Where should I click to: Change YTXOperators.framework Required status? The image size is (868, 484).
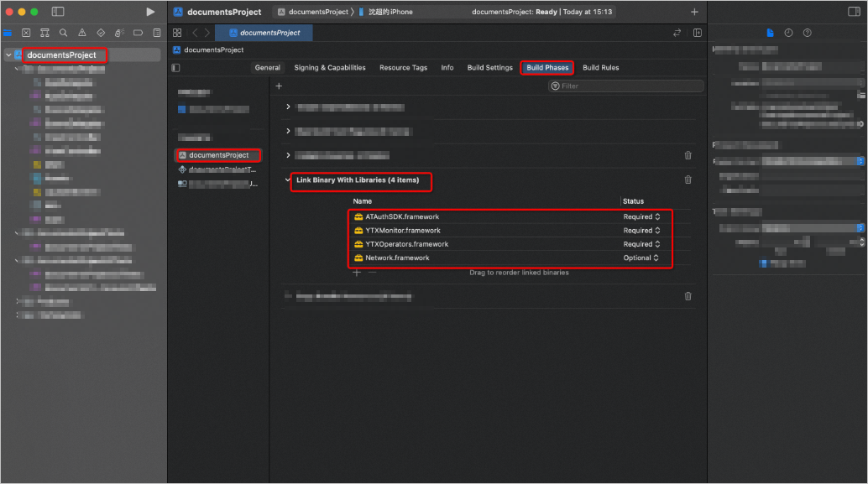(641, 244)
